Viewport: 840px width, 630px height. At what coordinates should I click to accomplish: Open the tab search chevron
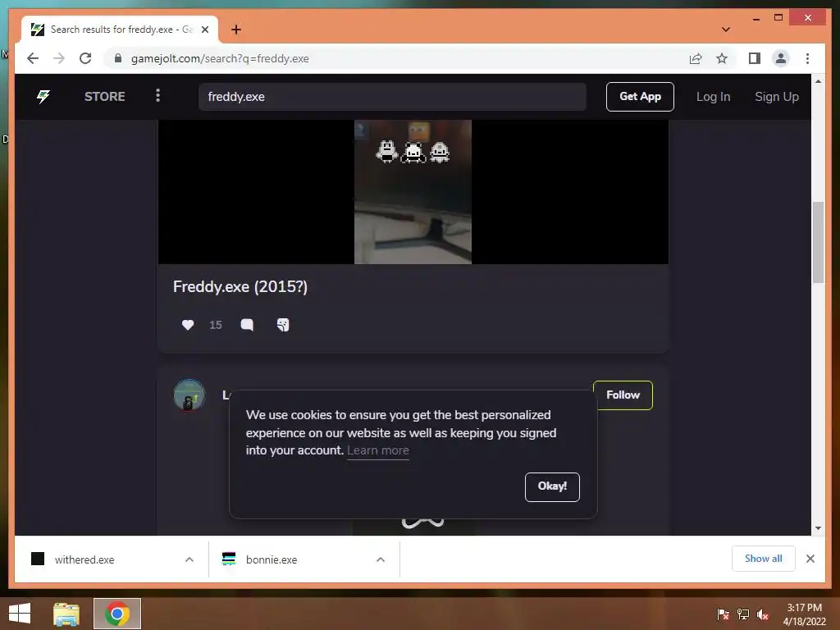pos(726,30)
